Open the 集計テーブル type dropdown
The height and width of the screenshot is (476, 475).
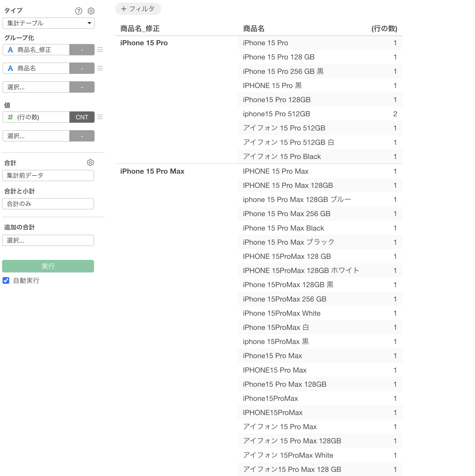[49, 23]
